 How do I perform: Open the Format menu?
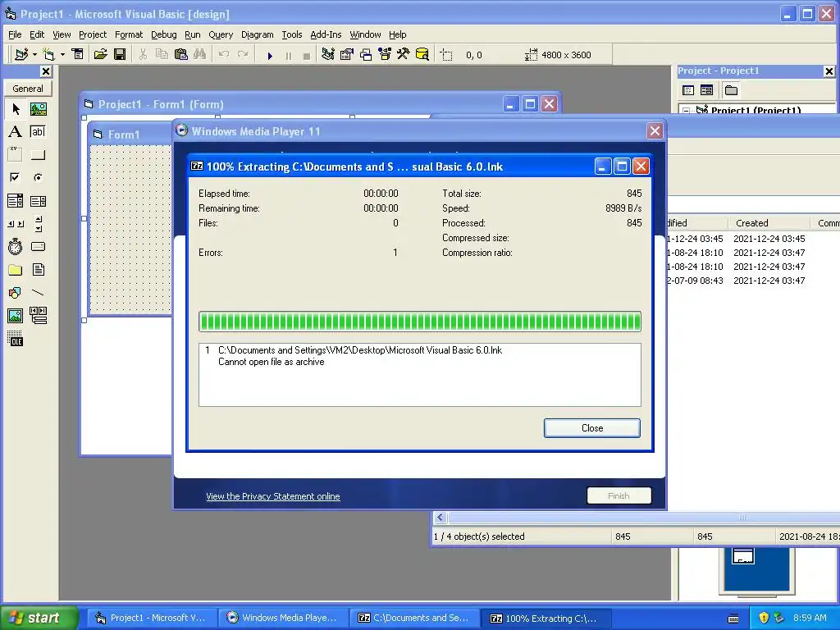pos(129,34)
